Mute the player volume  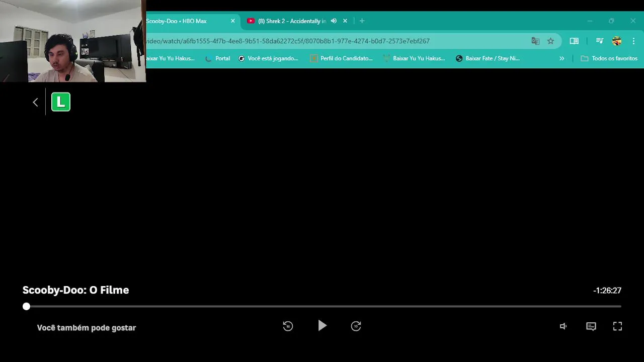[563, 326]
